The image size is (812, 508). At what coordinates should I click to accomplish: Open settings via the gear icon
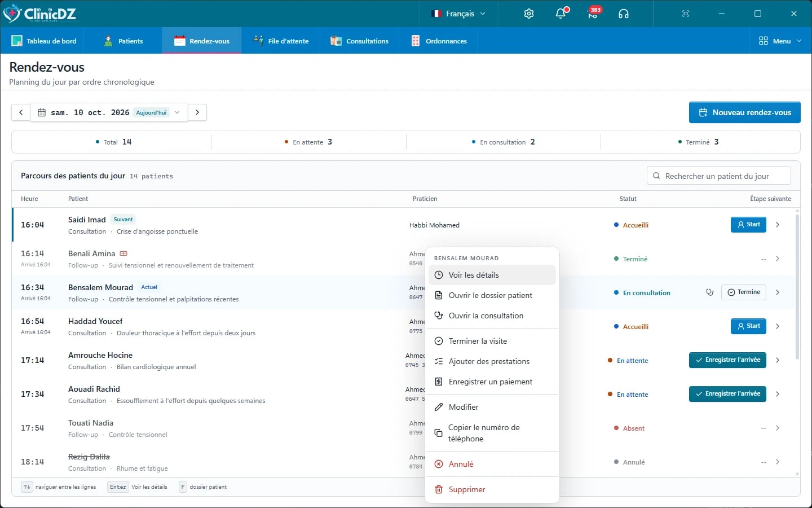528,14
